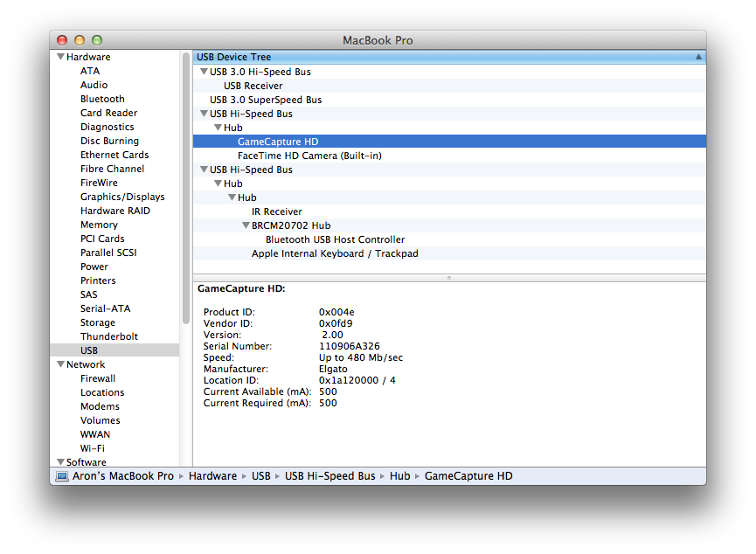Select WWAN under Network
Screen dimensions: 756x554
(95, 434)
